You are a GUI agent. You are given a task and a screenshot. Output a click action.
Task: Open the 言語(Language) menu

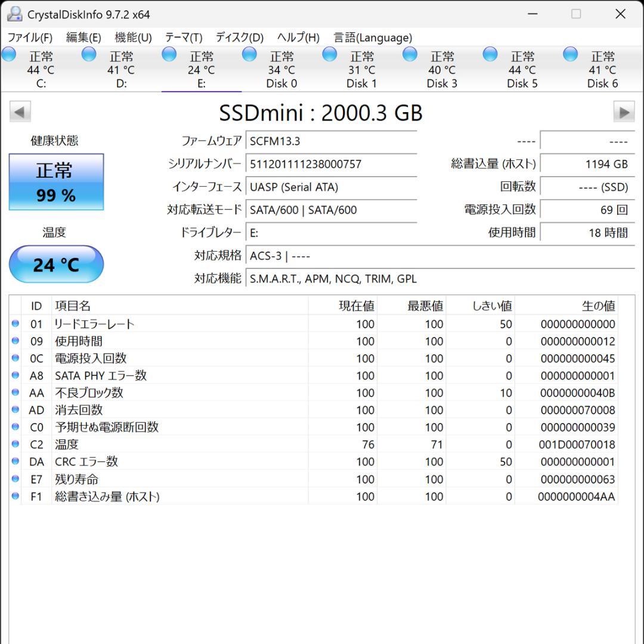click(x=373, y=37)
